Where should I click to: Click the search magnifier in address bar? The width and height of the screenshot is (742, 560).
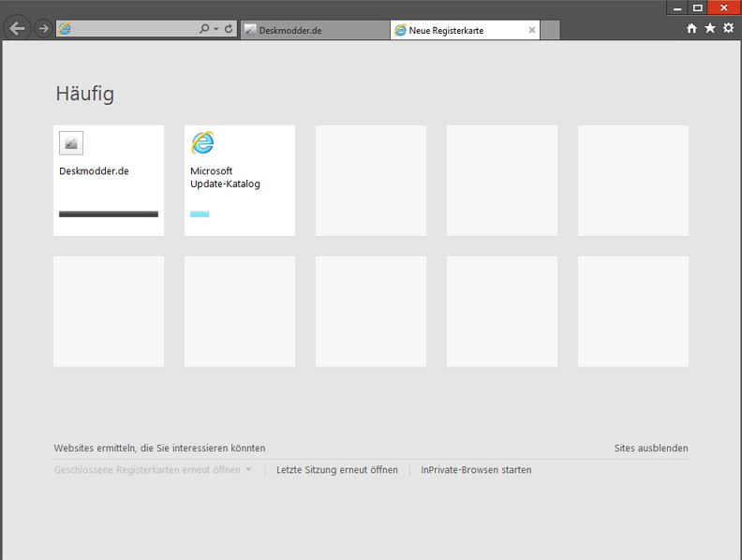(x=204, y=29)
